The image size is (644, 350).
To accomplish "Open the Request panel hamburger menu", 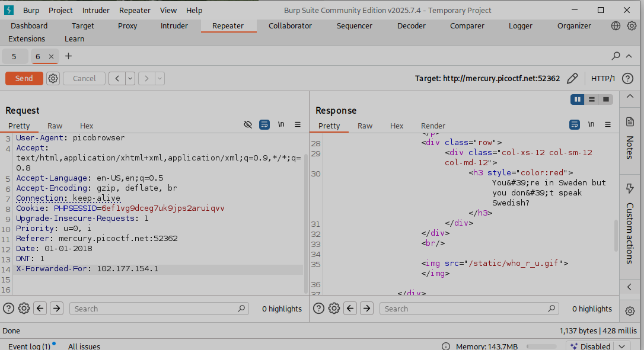I will pos(298,124).
